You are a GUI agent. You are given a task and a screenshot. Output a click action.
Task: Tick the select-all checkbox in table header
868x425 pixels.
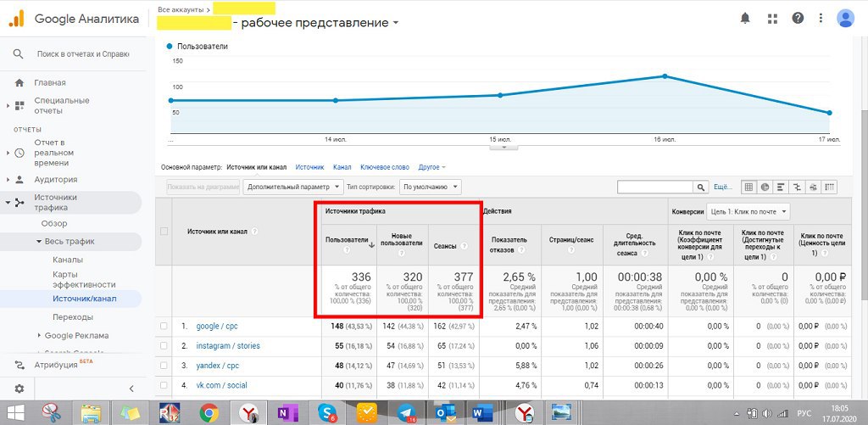click(164, 231)
